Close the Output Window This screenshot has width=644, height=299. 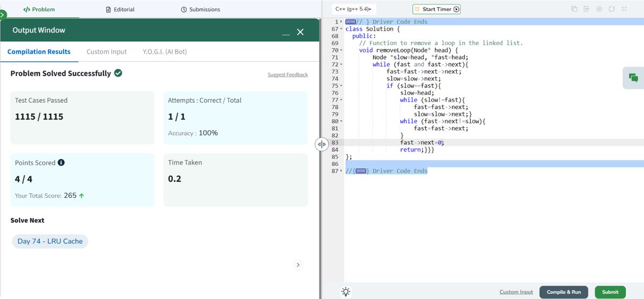pos(301,32)
